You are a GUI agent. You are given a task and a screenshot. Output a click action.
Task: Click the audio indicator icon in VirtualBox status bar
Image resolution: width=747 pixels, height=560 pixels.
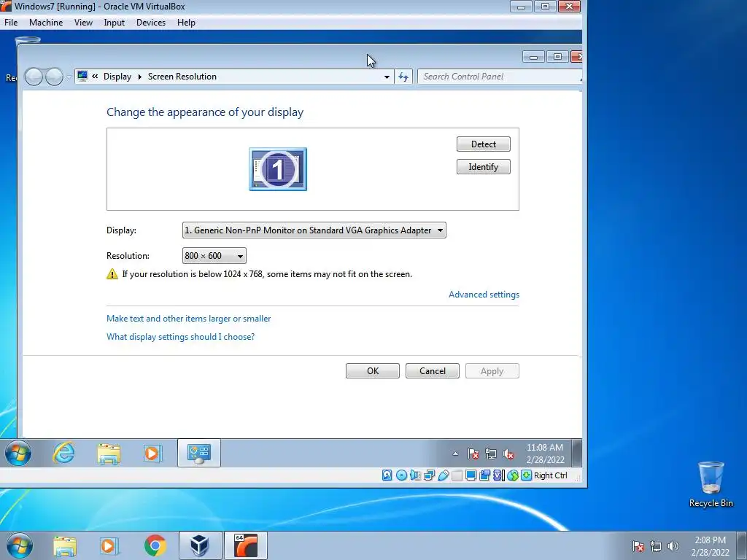(415, 475)
